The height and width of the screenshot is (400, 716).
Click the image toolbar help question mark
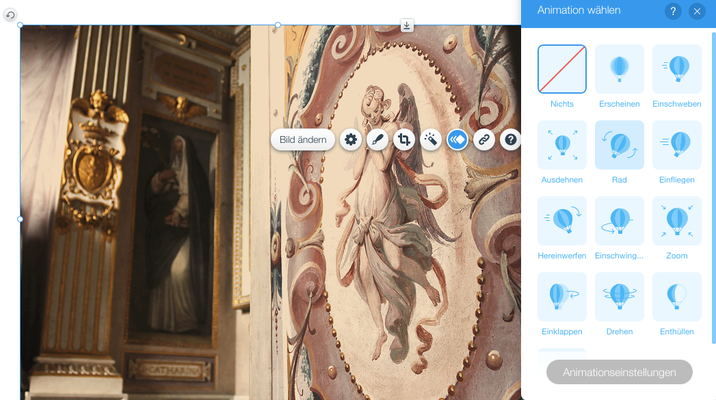tap(510, 140)
